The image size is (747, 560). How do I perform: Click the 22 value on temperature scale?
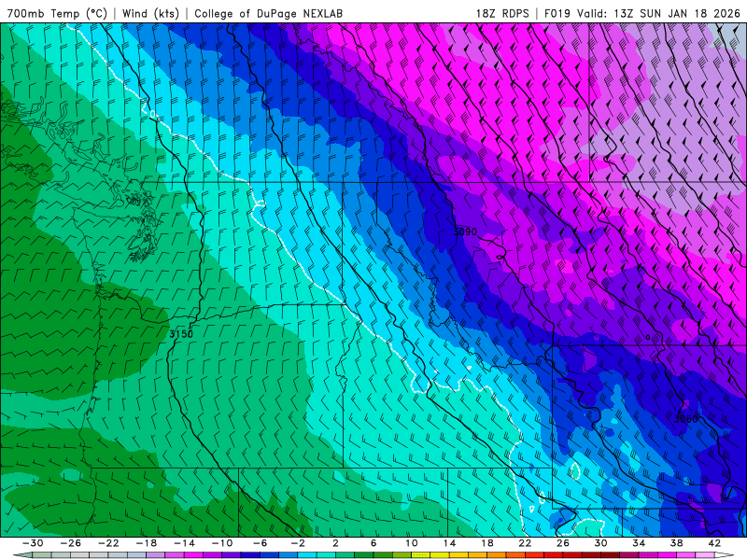[525, 543]
